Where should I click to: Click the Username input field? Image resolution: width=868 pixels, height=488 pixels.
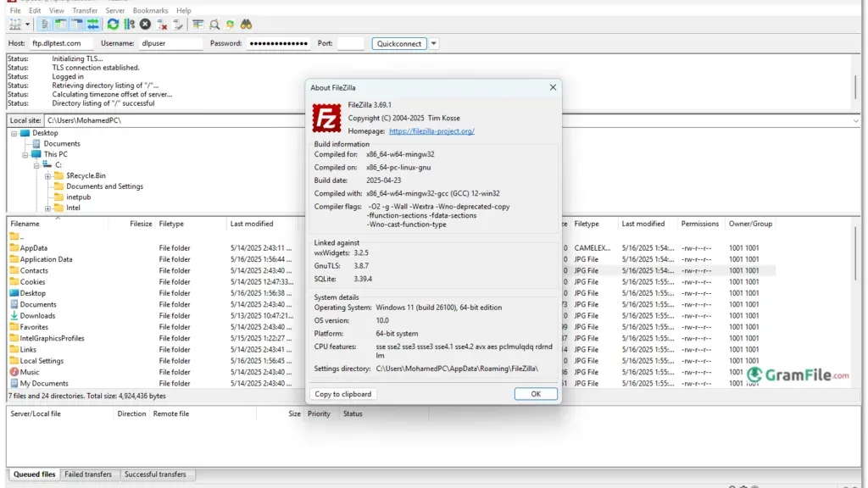tap(170, 43)
